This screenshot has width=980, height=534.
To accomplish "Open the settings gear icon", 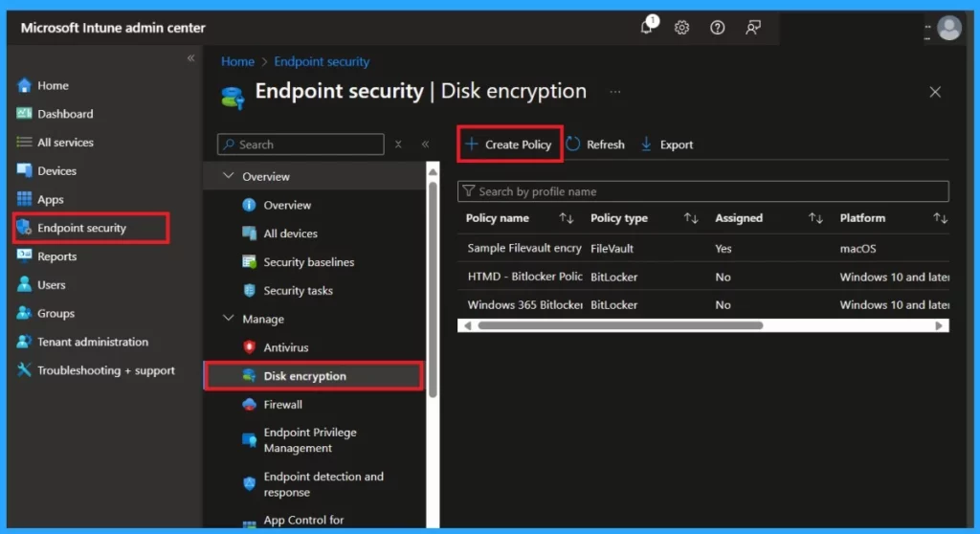I will coord(681,28).
